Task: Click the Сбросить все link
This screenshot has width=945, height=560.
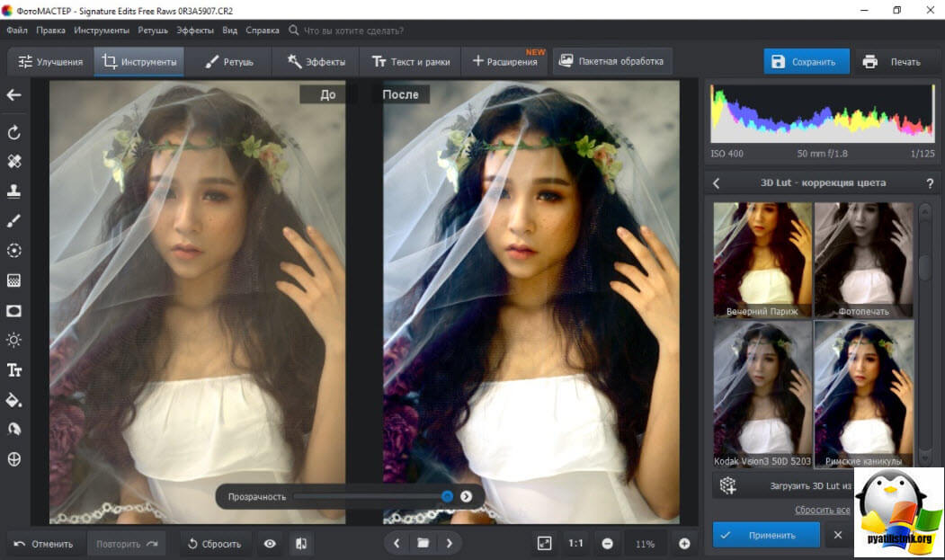Action: [822, 510]
